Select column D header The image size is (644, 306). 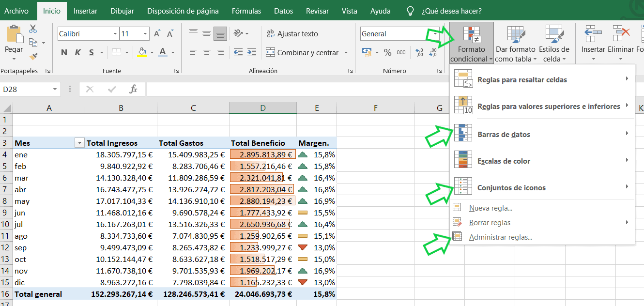click(263, 108)
